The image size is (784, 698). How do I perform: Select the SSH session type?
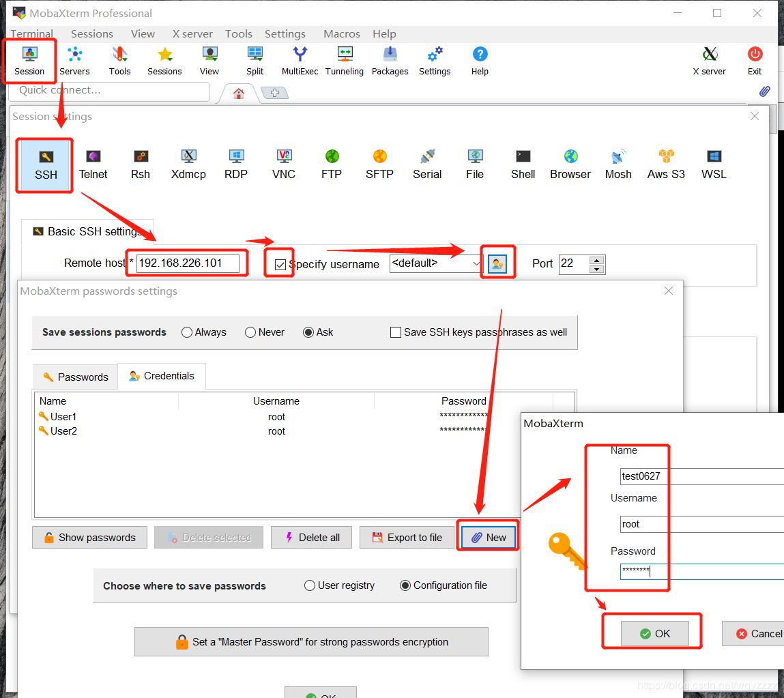(x=44, y=164)
